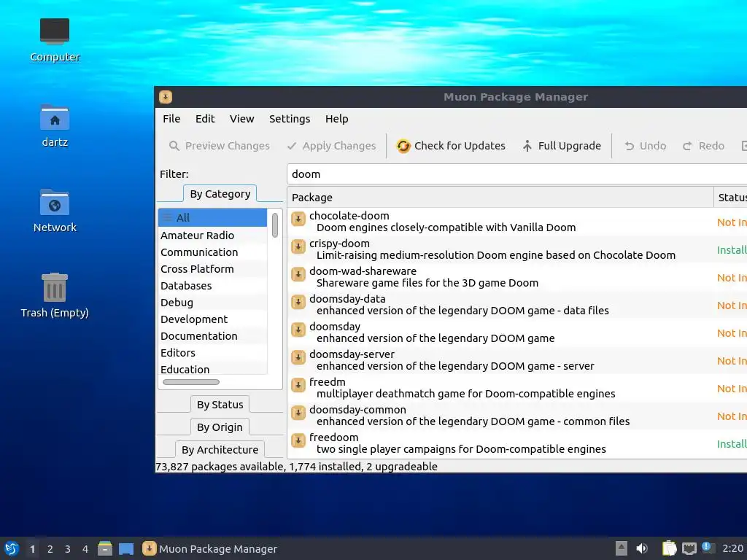Click Muon Package Manager taskbar entry
747x560 pixels.
[210, 548]
